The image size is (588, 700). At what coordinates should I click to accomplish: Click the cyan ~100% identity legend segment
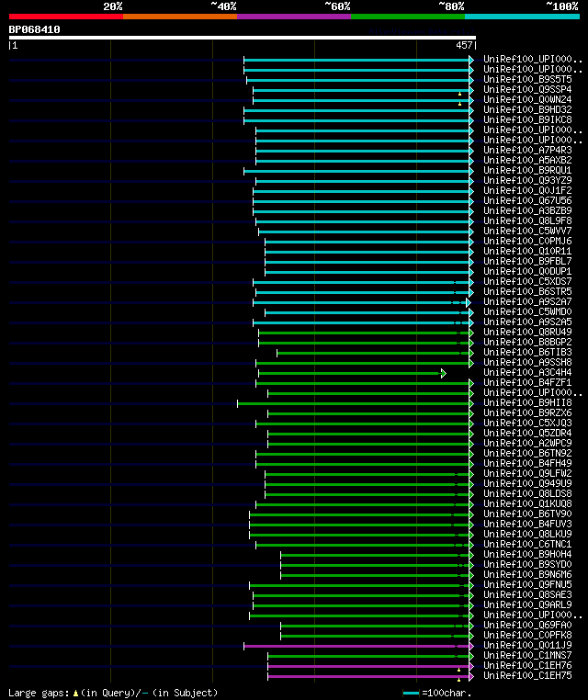click(522, 17)
